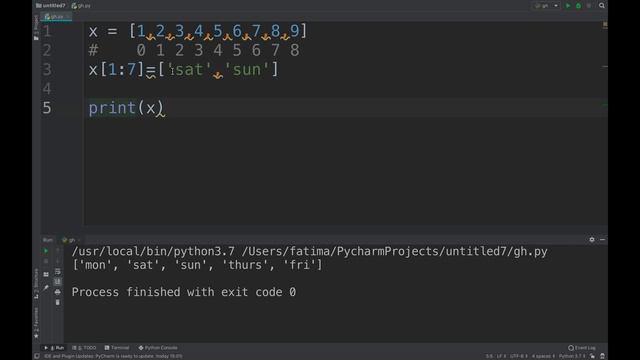Change LF line separator in status bar
Screen dimensions: 640x360
click(501, 356)
